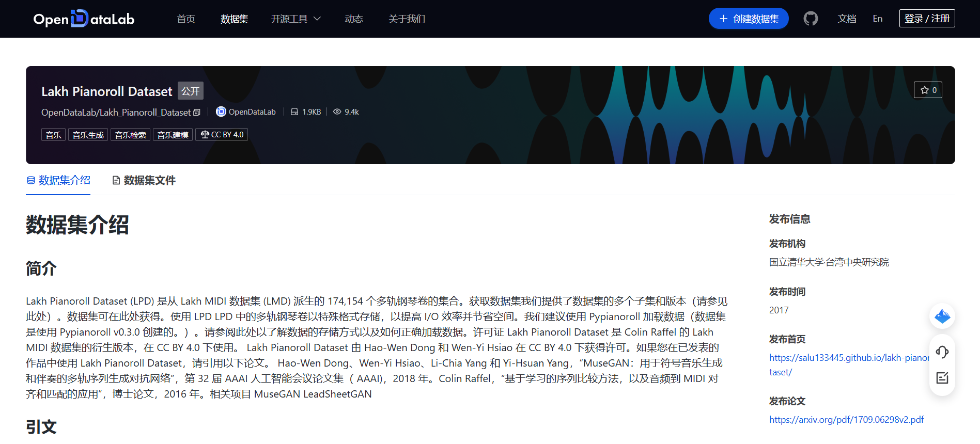The image size is (980, 444).
Task: Click the 发布信息 heading
Action: pyautogui.click(x=789, y=219)
